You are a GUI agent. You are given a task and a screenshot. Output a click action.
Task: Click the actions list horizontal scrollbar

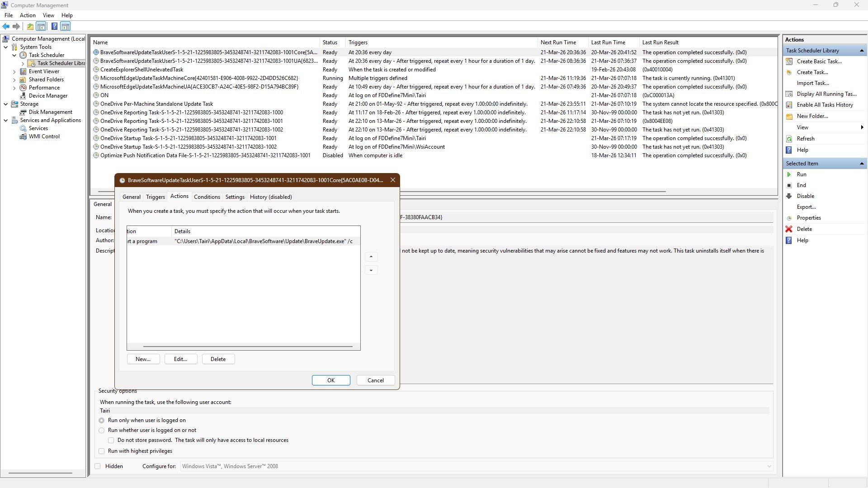(248, 347)
